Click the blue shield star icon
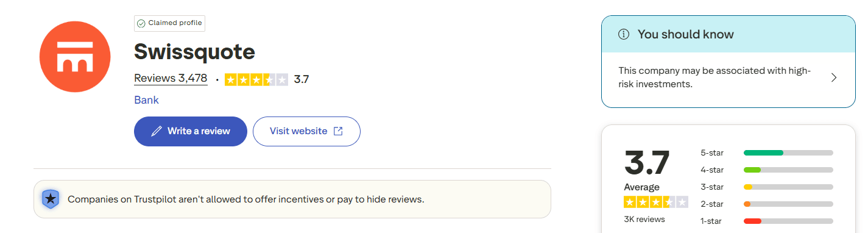 (50, 199)
